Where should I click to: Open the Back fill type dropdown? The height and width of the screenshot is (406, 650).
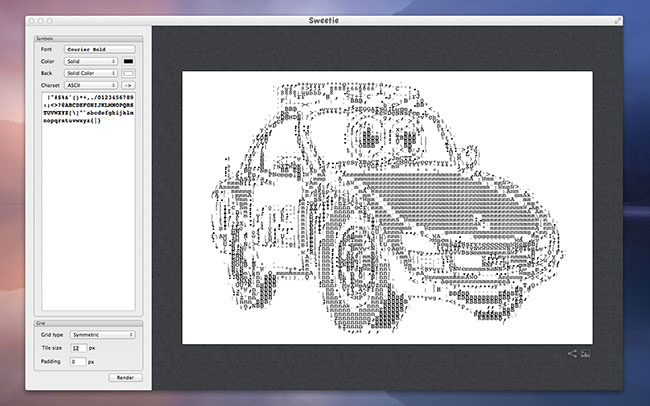tap(91, 73)
